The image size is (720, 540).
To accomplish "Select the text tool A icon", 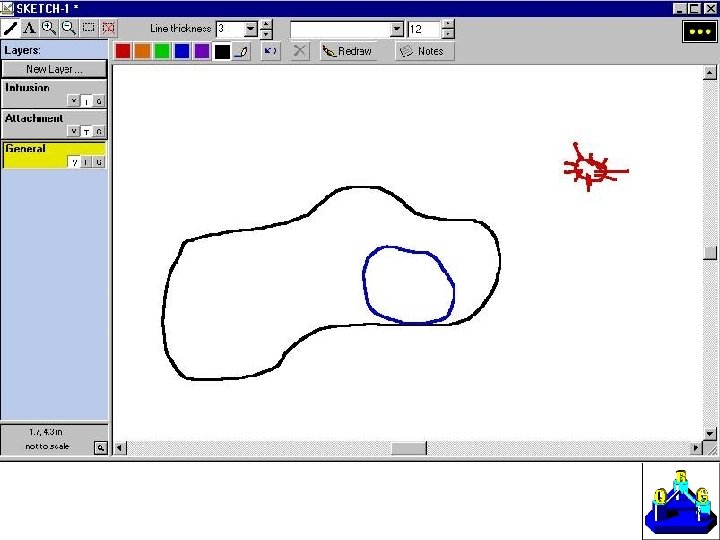I will click(29, 28).
